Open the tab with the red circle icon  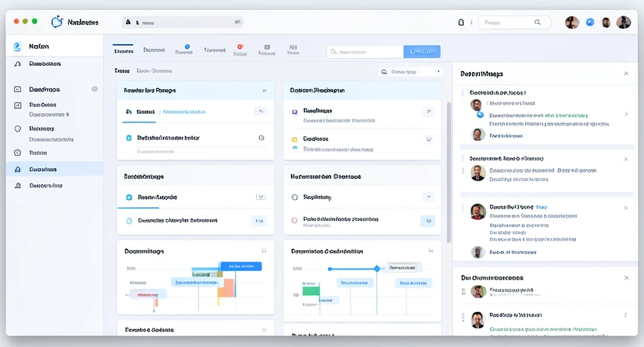[x=240, y=50]
